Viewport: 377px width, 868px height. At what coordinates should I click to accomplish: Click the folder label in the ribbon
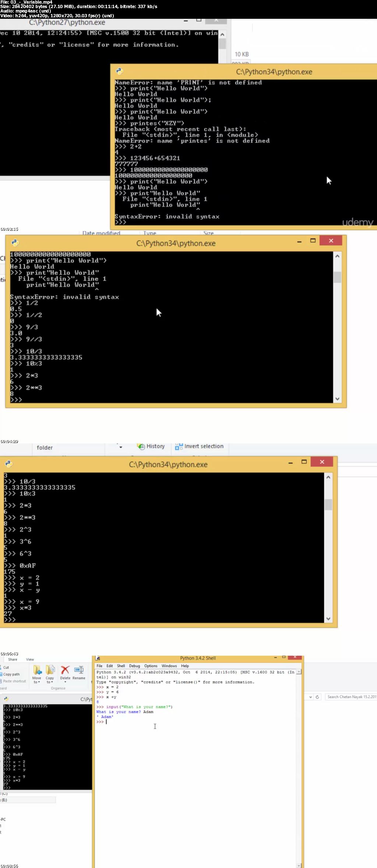coord(45,447)
